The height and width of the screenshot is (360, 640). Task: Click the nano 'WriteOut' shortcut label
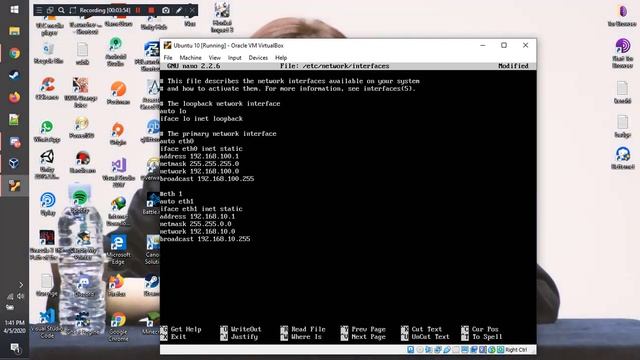pos(246,329)
